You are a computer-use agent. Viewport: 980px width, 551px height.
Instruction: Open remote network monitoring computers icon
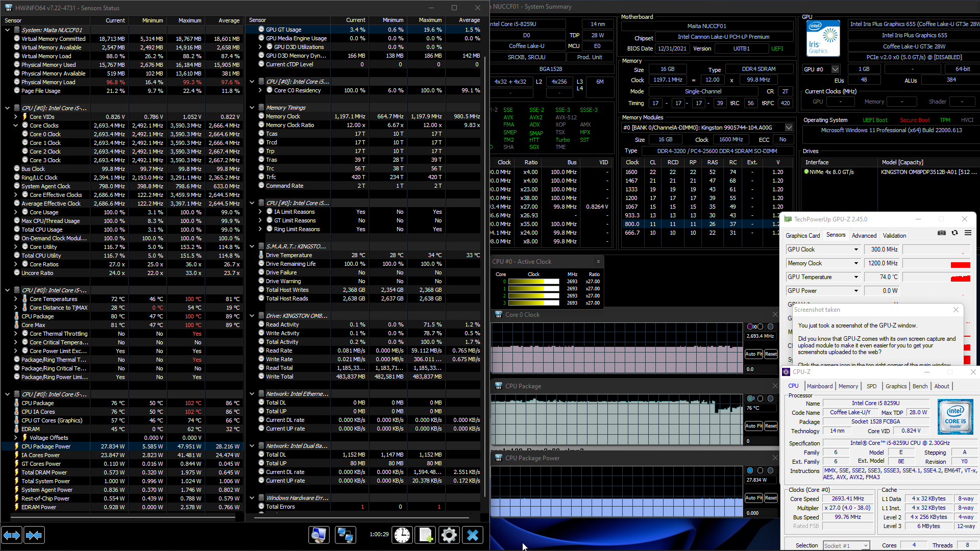click(x=346, y=535)
